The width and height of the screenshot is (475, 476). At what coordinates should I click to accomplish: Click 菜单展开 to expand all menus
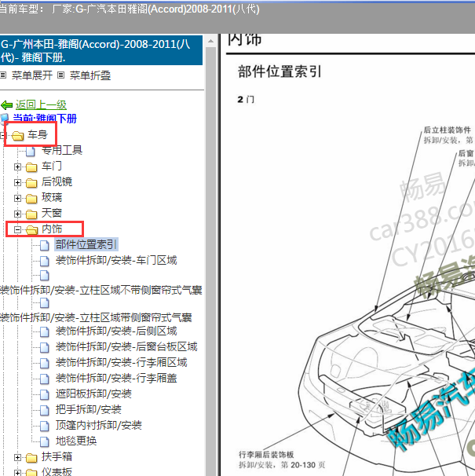pos(32,75)
